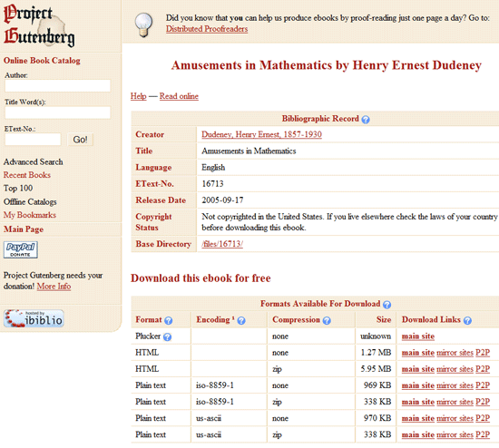499x448 pixels.
Task: Click the Download Links help icon
Action: point(467,320)
